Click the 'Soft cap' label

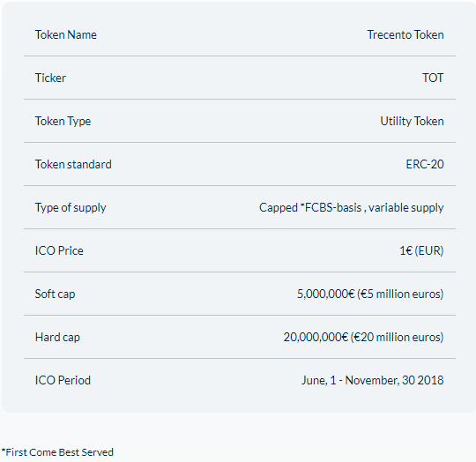pos(55,294)
